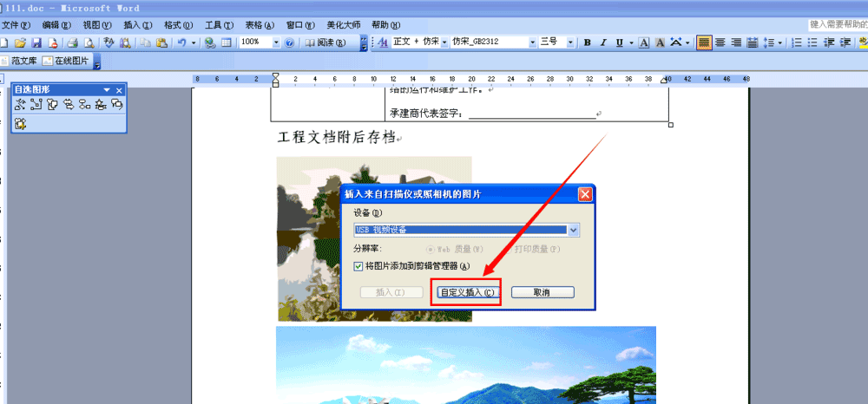Toggle distributed alignment button

[753, 42]
